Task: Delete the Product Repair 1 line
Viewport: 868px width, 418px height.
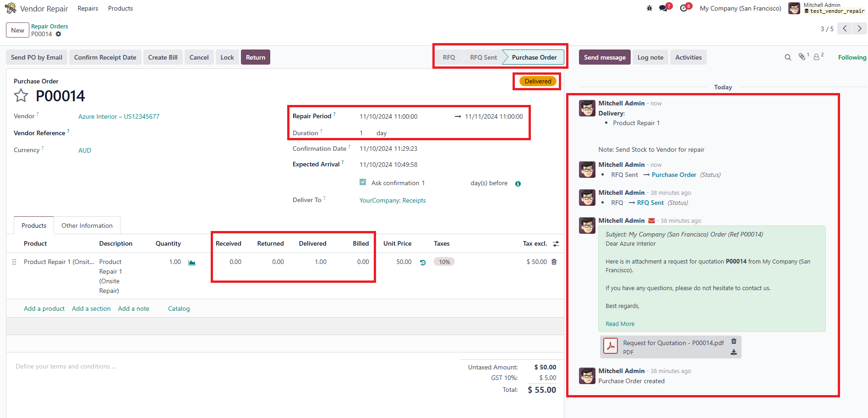Action: click(x=554, y=262)
